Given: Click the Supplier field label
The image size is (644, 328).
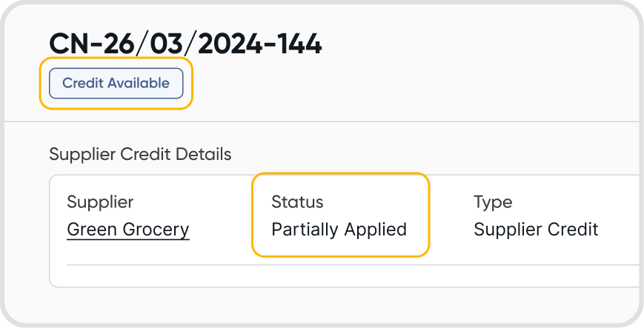Looking at the screenshot, I should click(100, 201).
